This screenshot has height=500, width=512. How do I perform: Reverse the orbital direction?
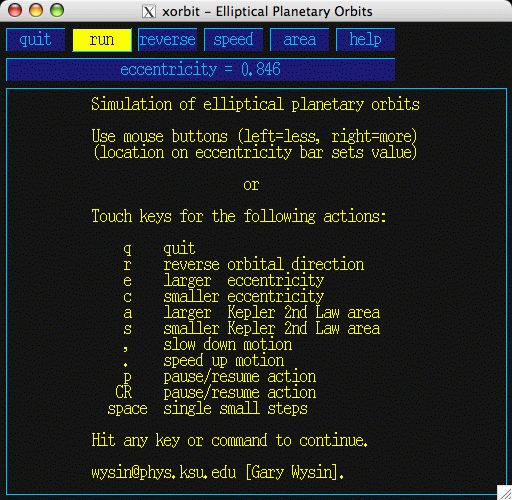(167, 40)
